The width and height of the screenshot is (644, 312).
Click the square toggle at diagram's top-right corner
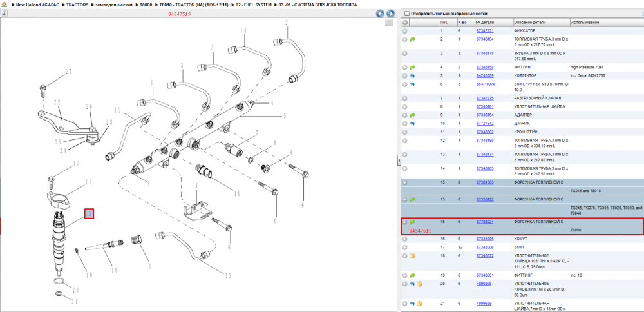coord(388,23)
